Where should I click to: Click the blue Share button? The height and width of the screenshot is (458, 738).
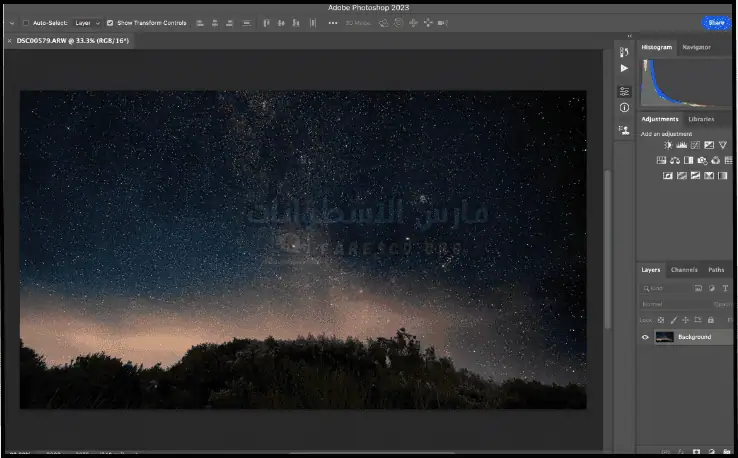pos(716,22)
